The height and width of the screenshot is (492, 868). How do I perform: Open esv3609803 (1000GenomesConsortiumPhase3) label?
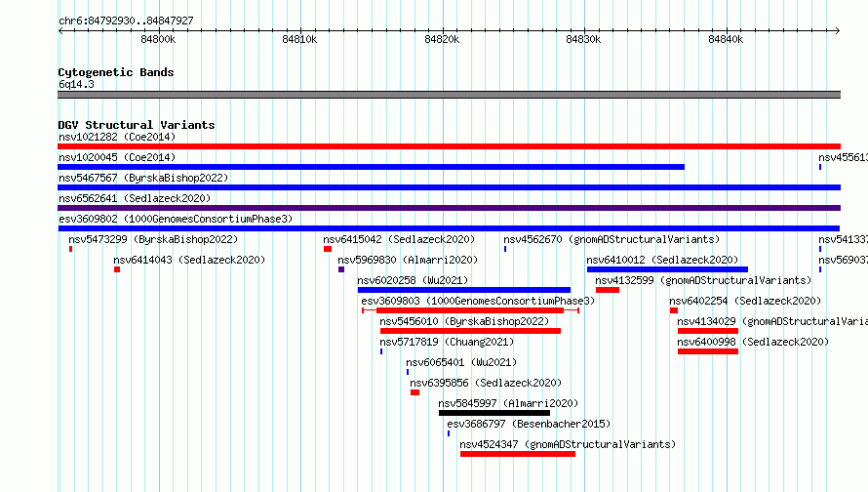478,301
